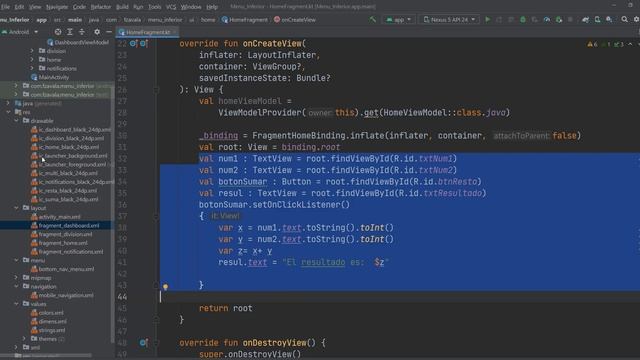Switch to the HomeFragment.kt editor tab
This screenshot has width=640, height=360.
148,32
